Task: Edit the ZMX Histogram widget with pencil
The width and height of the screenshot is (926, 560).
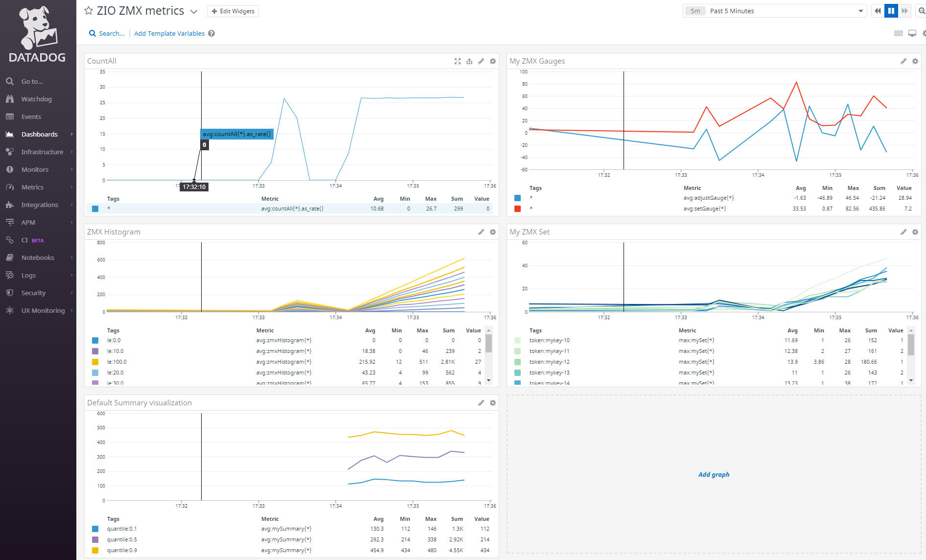Action: click(x=481, y=232)
